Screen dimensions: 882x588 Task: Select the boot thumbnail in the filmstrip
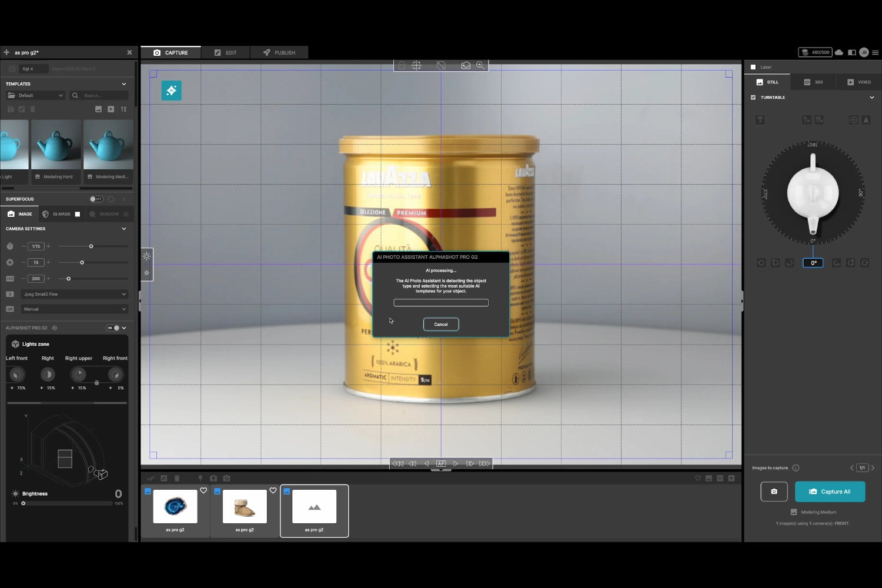coord(245,506)
